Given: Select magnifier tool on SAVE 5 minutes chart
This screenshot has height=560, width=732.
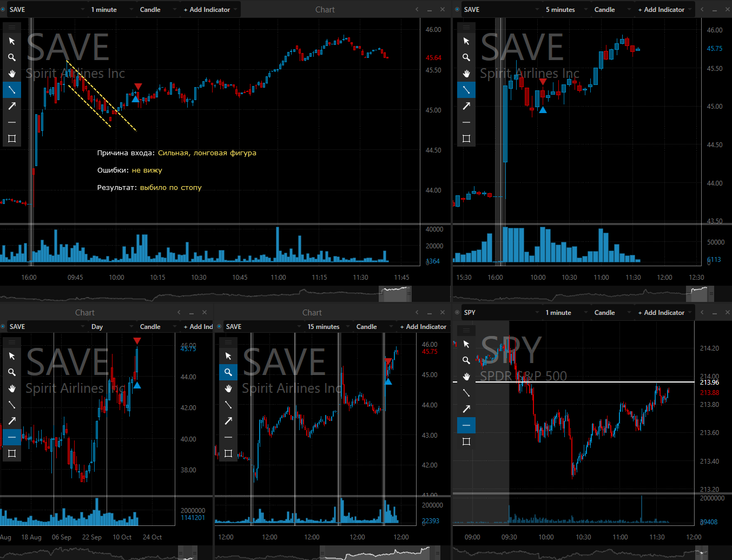Looking at the screenshot, I should (466, 57).
